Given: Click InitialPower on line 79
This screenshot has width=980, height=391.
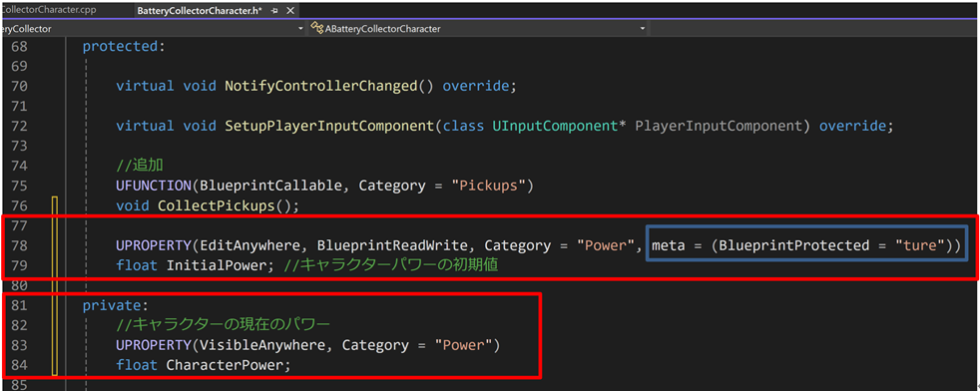Looking at the screenshot, I should click(217, 265).
